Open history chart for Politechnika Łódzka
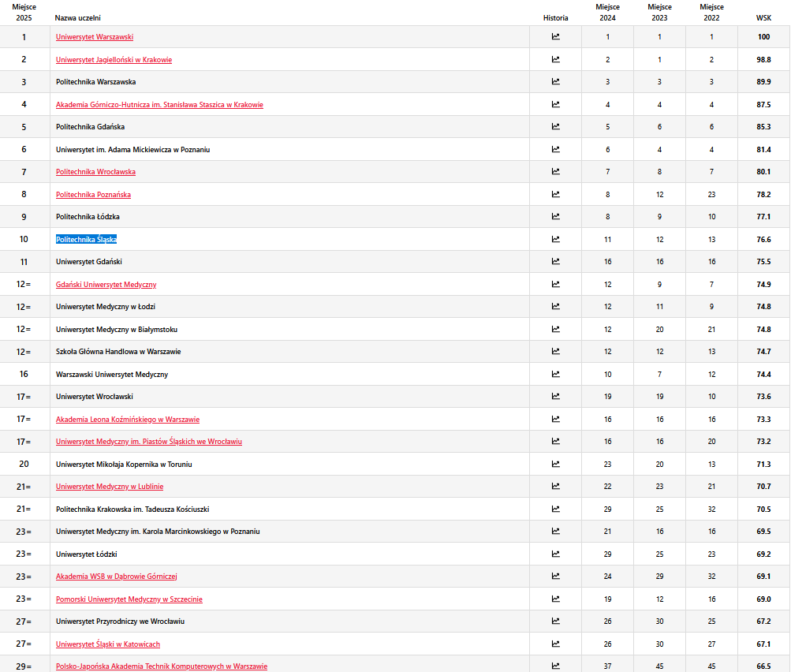Screen dimensions: 791x672 tap(555, 216)
